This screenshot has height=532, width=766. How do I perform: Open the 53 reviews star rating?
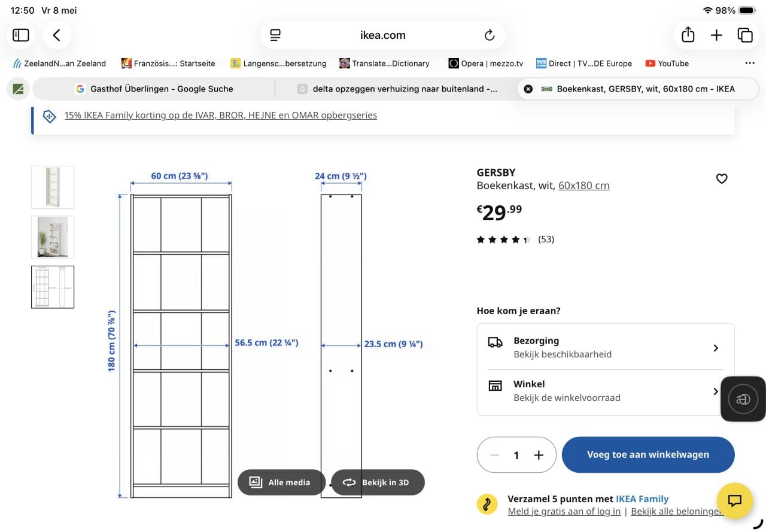pos(515,239)
